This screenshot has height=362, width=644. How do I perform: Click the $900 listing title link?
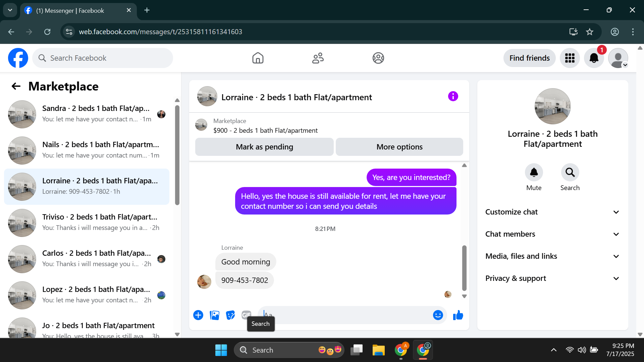coord(265,130)
